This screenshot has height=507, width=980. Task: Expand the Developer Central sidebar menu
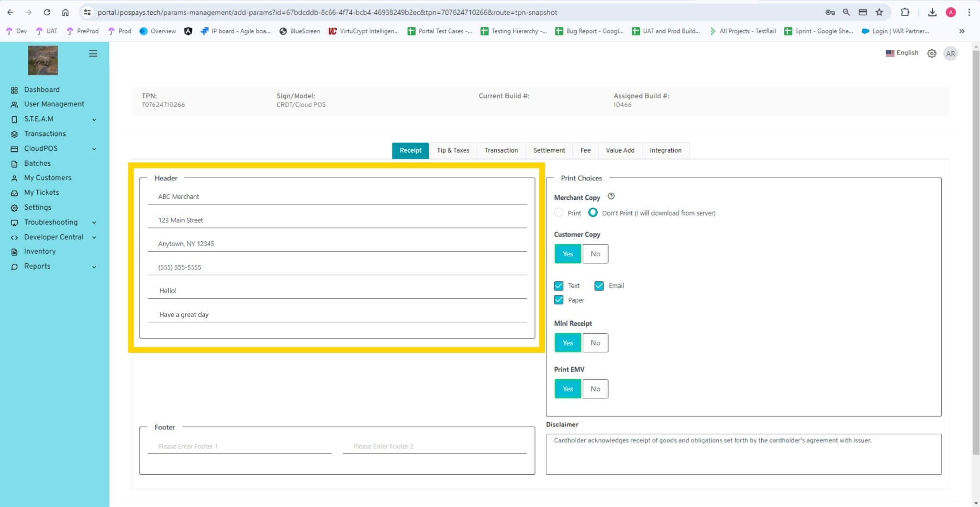pos(94,237)
